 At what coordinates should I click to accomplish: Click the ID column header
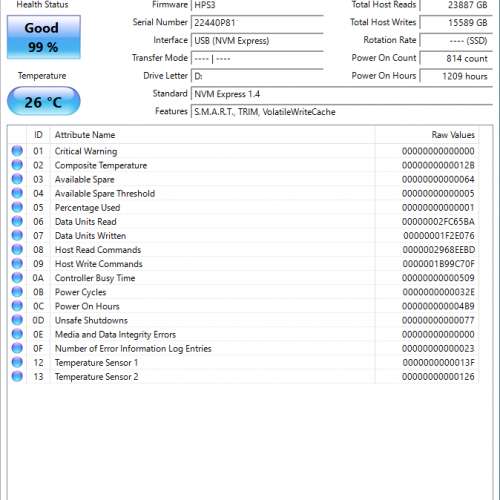(38, 135)
